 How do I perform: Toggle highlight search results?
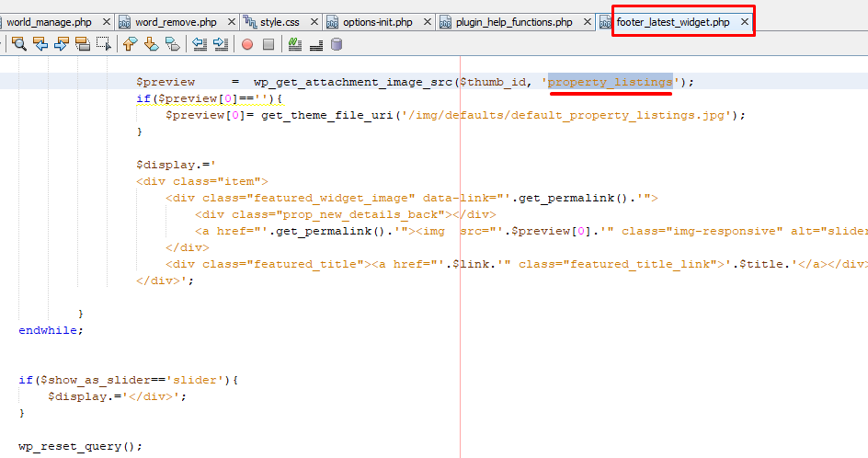click(x=83, y=44)
